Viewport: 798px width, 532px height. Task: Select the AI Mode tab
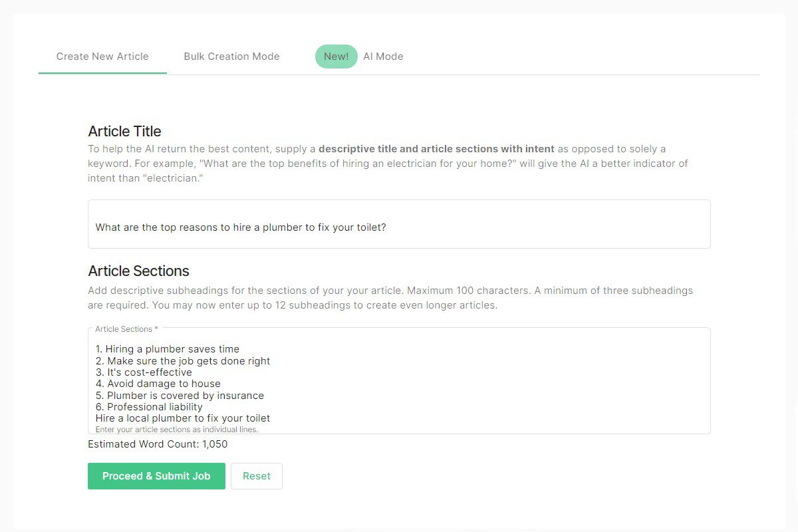[x=383, y=57]
